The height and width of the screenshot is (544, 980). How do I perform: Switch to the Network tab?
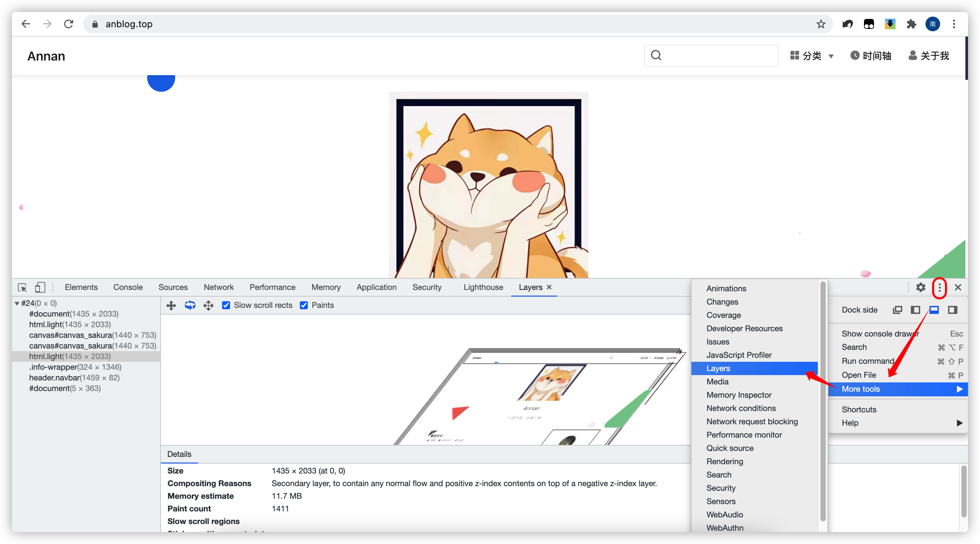pyautogui.click(x=218, y=287)
